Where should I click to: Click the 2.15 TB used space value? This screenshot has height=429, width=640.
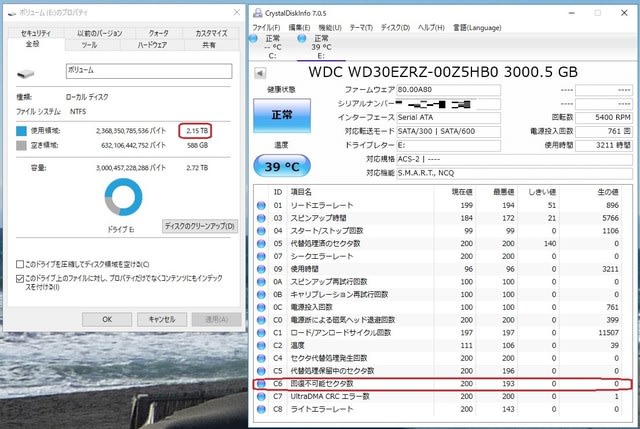(197, 131)
